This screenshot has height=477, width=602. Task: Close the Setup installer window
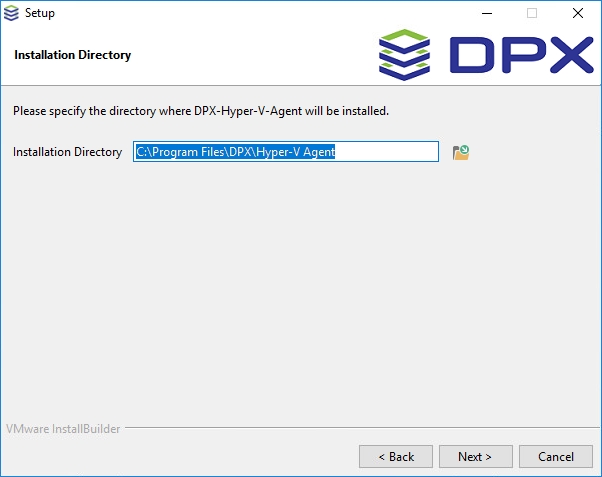click(578, 13)
